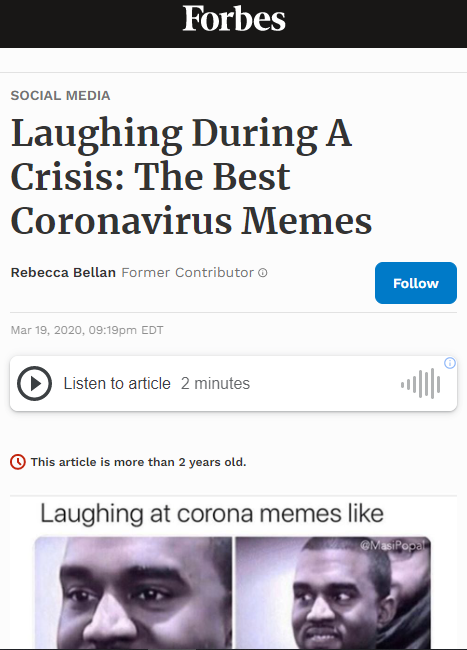Viewport: 467px width, 650px height.
Task: Click the info icon beside Former Contributor
Action: click(263, 273)
